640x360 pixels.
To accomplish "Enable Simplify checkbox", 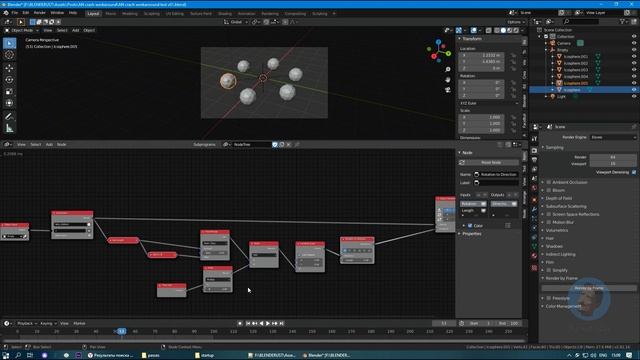I will (549, 270).
